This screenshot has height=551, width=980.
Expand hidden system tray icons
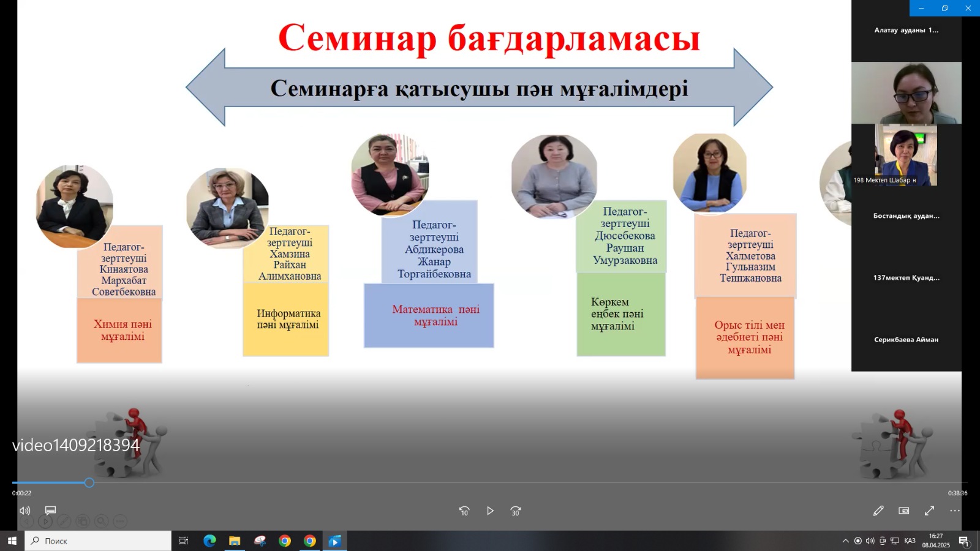845,541
